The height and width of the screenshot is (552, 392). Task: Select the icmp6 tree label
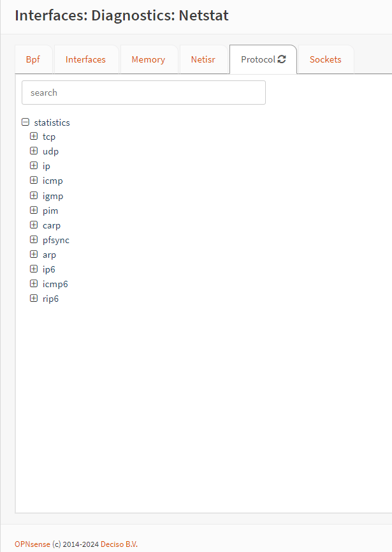[x=55, y=285]
